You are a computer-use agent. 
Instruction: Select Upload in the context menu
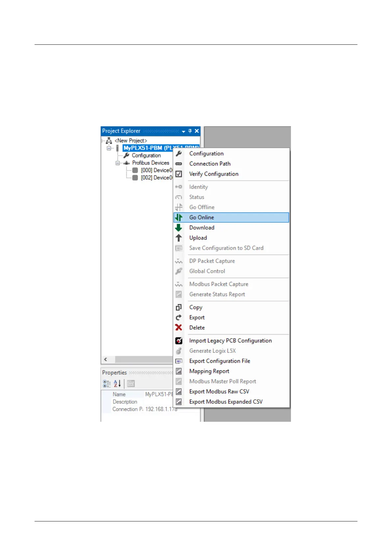232,238
